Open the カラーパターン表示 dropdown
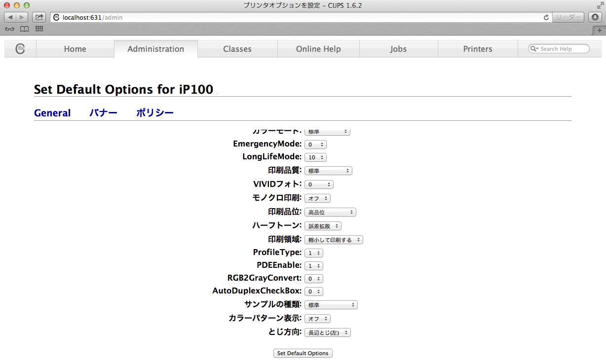This screenshot has width=606, height=364. click(x=317, y=319)
